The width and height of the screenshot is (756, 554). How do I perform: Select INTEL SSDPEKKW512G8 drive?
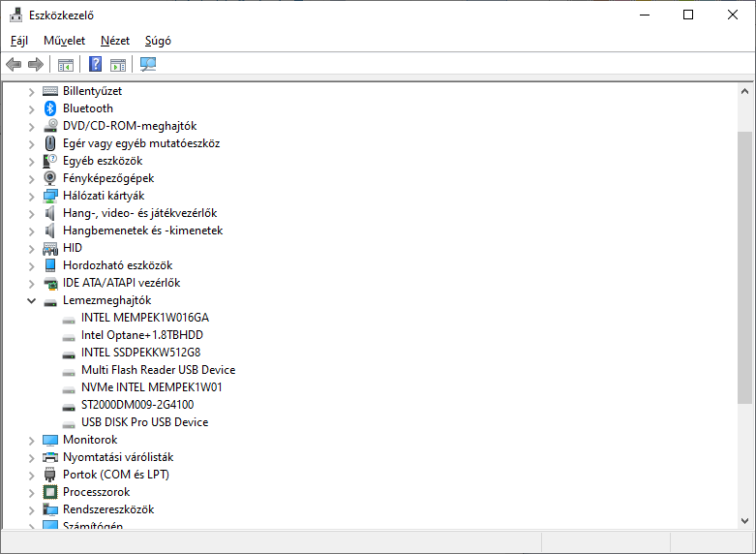pyautogui.click(x=140, y=353)
